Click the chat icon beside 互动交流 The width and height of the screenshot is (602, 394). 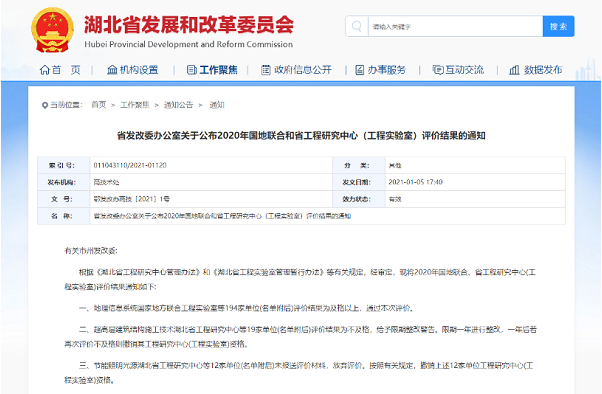click(438, 70)
